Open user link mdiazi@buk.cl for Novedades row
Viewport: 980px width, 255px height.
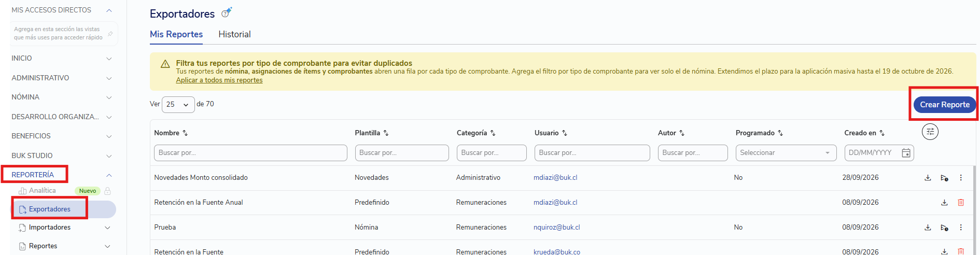(555, 178)
